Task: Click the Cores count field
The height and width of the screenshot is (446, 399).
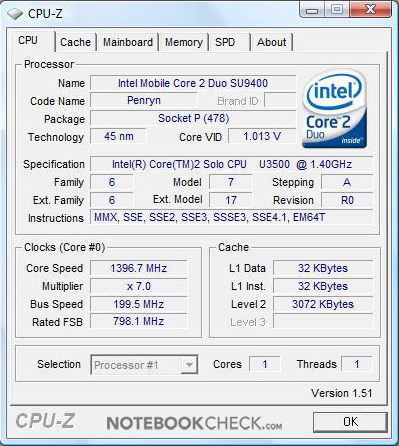Action: (x=265, y=364)
